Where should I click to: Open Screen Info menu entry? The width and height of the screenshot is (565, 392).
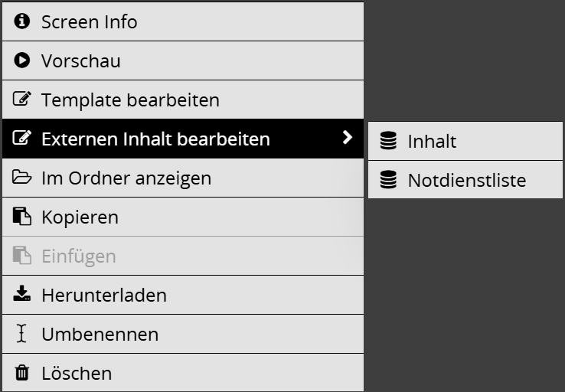[x=90, y=21]
